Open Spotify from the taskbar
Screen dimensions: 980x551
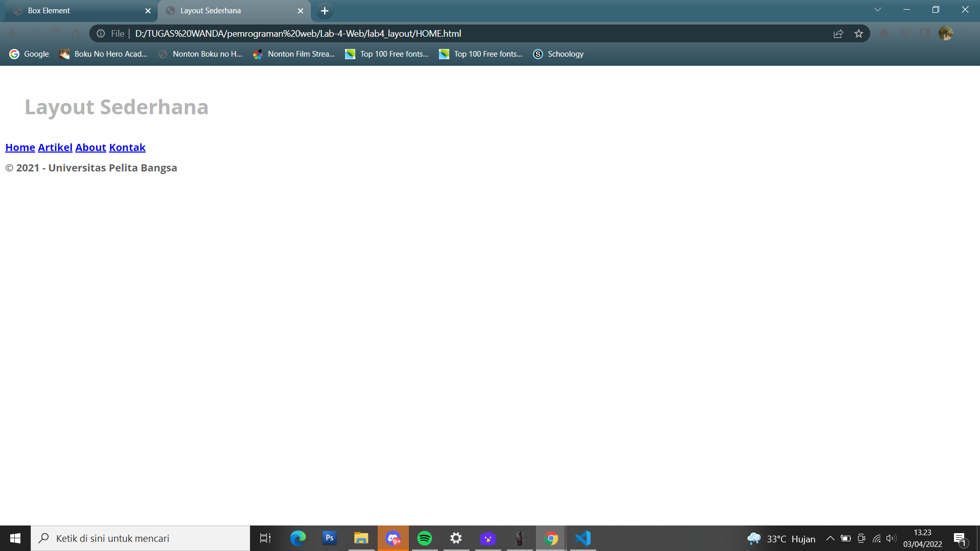pyautogui.click(x=425, y=538)
